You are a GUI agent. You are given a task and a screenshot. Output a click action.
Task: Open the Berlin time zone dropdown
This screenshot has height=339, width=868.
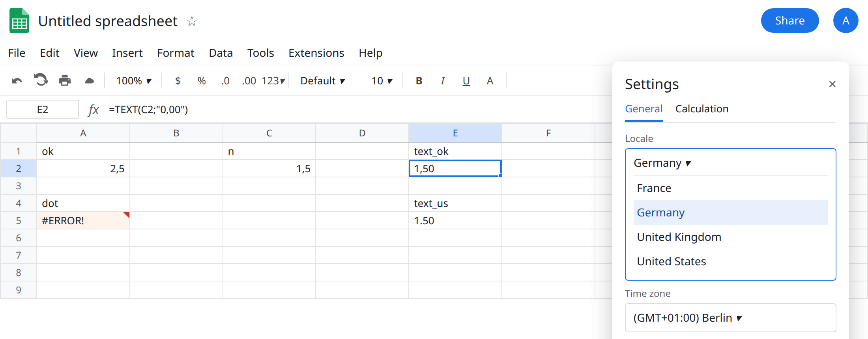pos(730,318)
